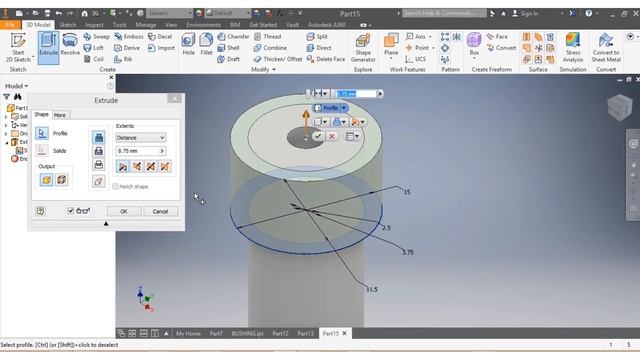
Task: Choose the Chamfer tool
Action: tap(233, 37)
